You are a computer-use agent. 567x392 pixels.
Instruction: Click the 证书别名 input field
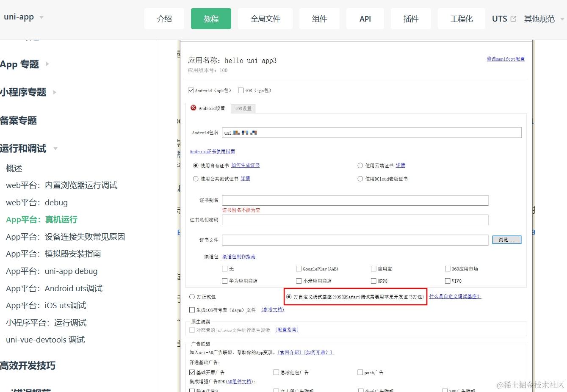coord(355,200)
